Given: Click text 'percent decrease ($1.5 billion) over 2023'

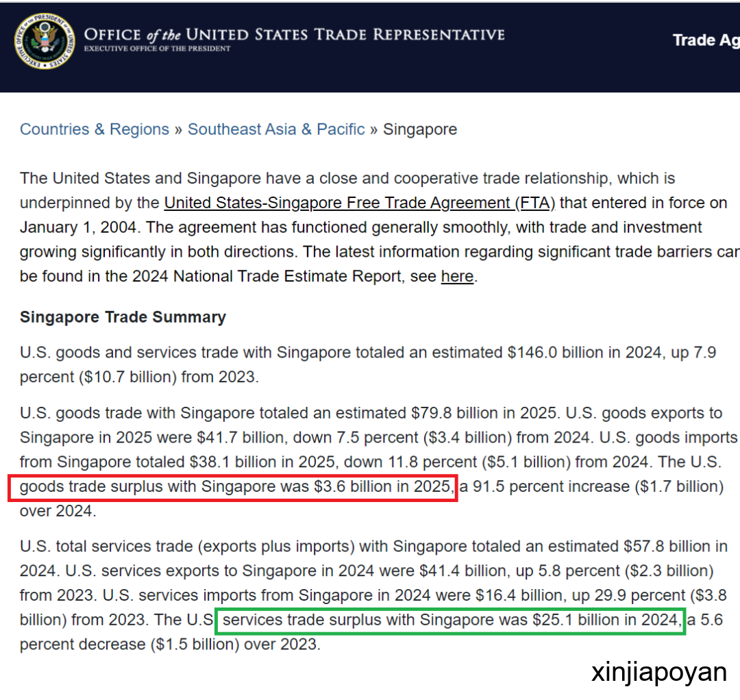Looking at the screenshot, I should (x=168, y=645).
